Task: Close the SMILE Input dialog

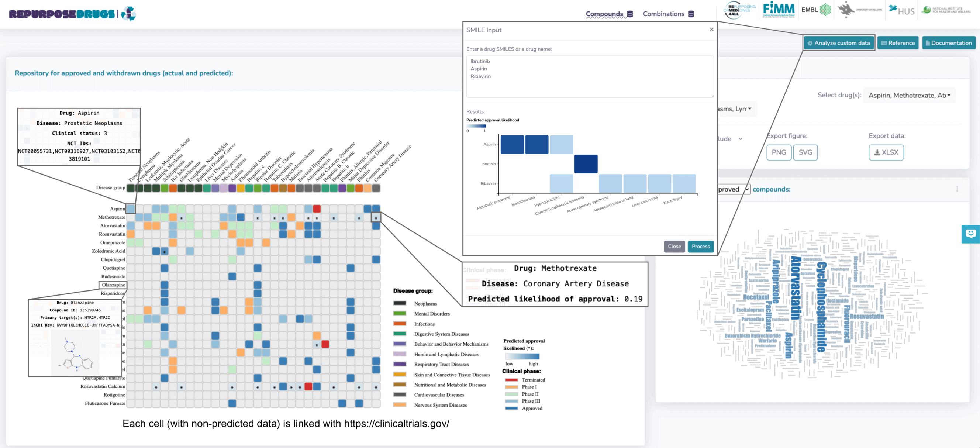Action: (x=711, y=30)
